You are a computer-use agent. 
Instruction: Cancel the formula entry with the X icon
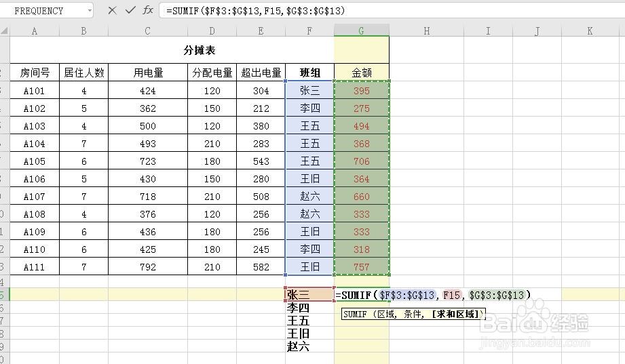(113, 10)
